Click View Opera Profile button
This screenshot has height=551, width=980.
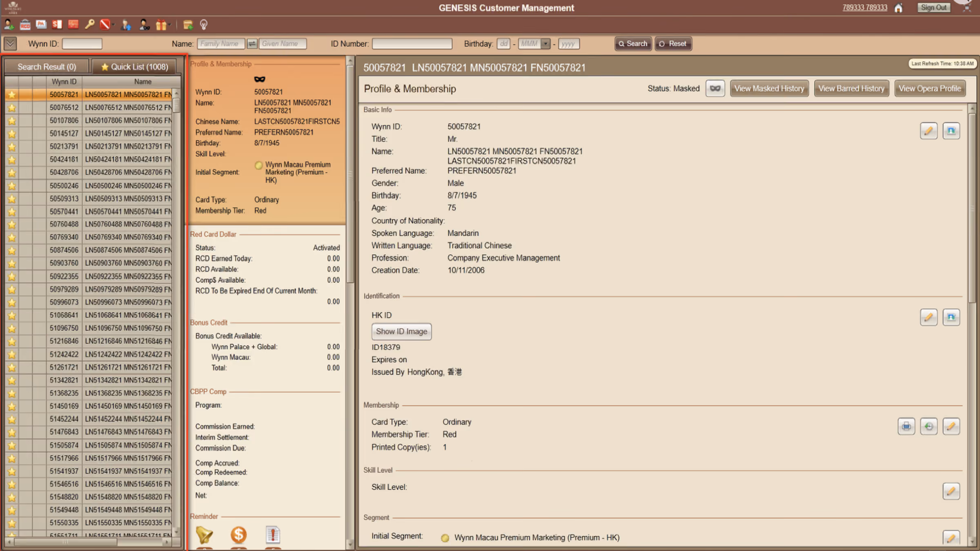coord(930,89)
